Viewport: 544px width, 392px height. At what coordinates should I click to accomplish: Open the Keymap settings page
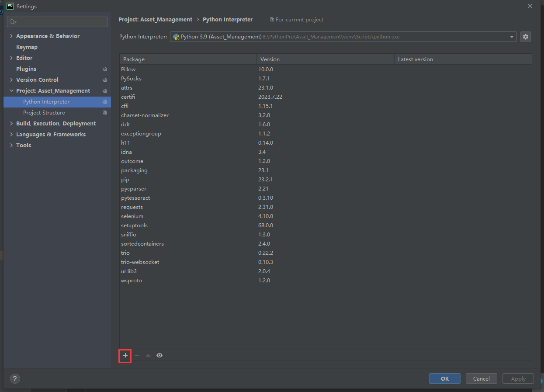27,47
